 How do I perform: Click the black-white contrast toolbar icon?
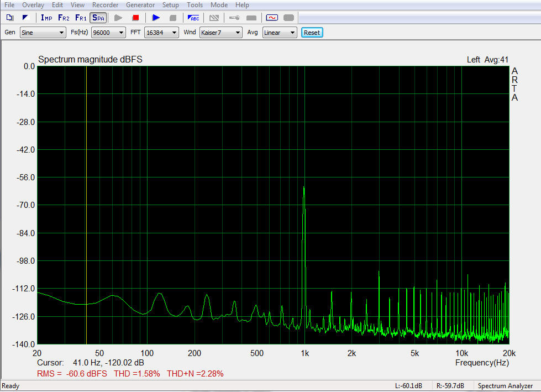[x=25, y=18]
